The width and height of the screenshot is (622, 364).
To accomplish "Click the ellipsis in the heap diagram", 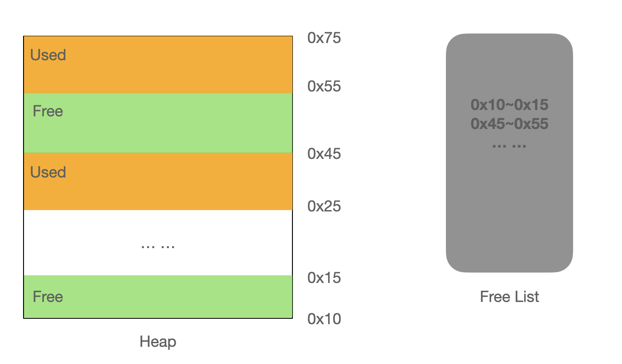I will (x=158, y=247).
